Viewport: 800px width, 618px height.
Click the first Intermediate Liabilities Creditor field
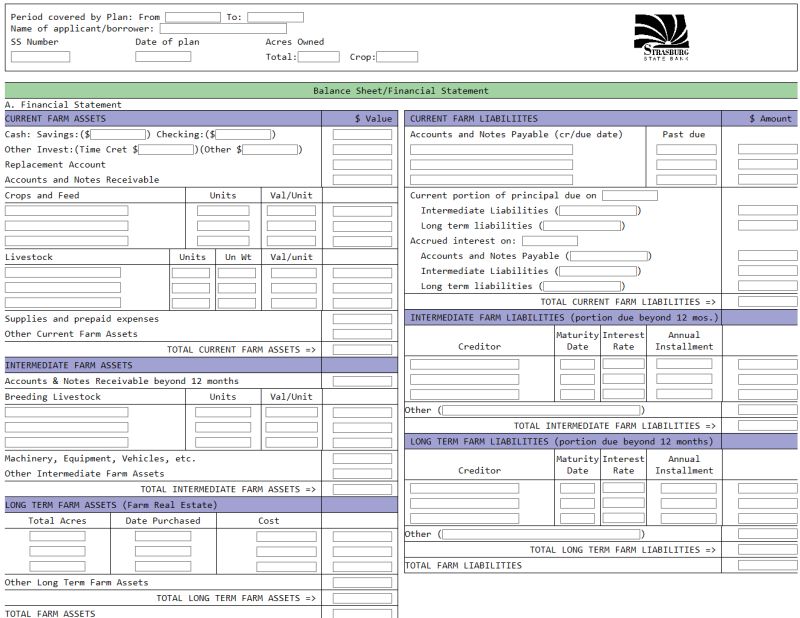tap(464, 364)
